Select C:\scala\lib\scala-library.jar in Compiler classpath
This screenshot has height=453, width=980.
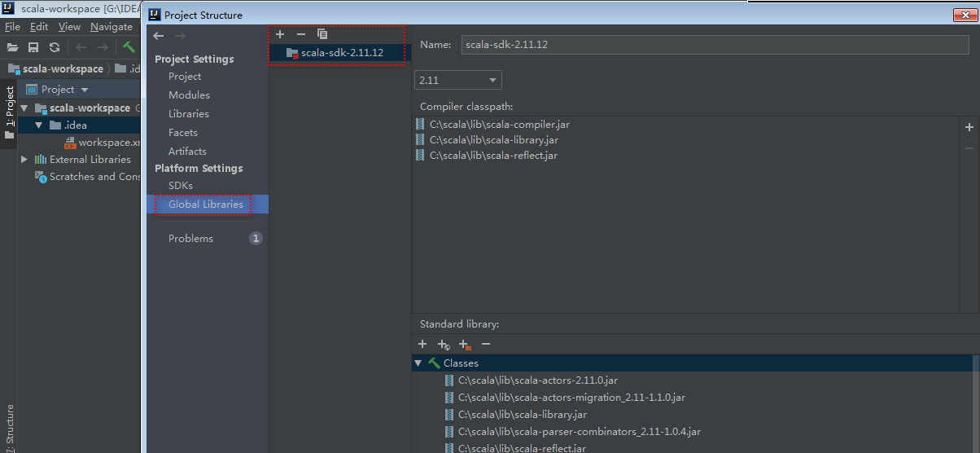(493, 140)
